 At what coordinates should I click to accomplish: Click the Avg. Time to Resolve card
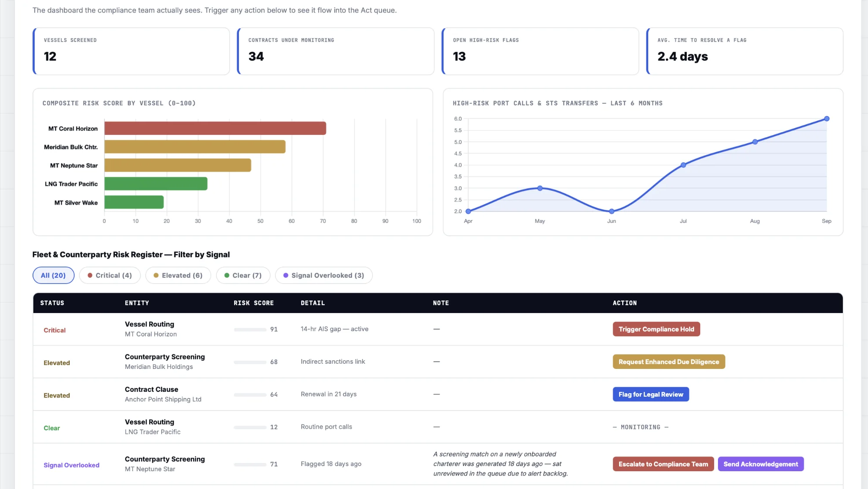(x=745, y=51)
